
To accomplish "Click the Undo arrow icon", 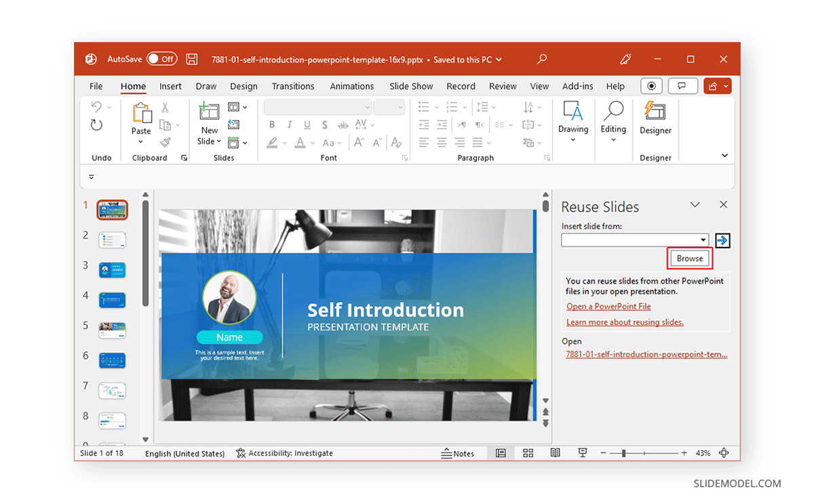I will coord(96,107).
